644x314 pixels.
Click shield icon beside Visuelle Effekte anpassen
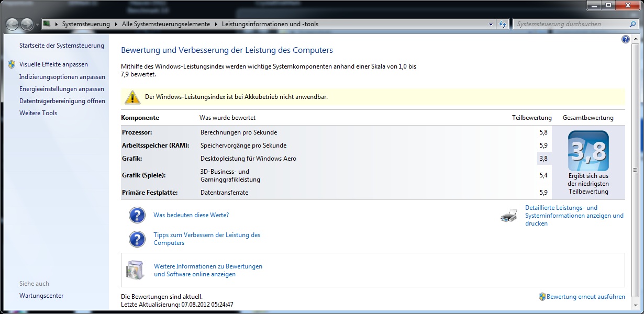pos(12,64)
